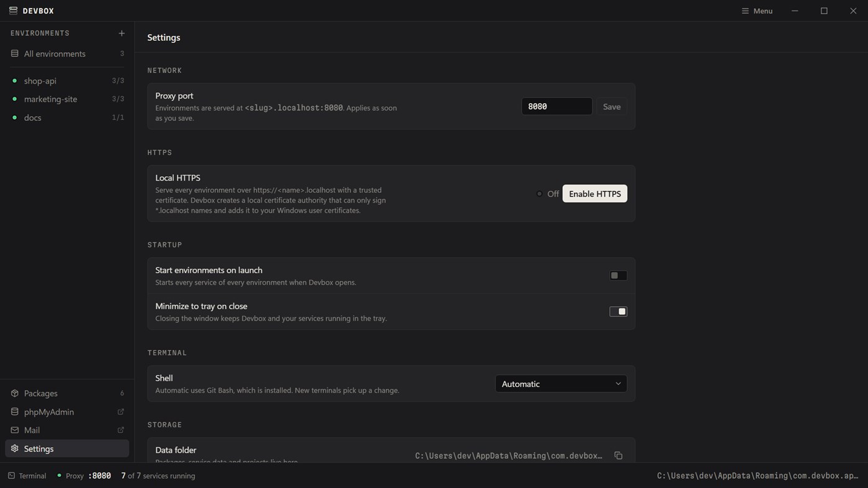Click the Packages box icon

pyautogui.click(x=15, y=393)
